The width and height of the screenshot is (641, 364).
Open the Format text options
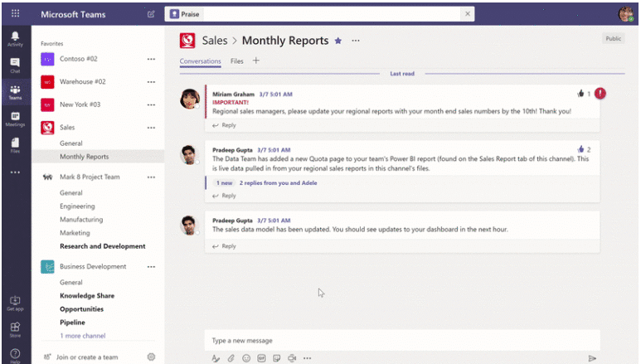216,358
